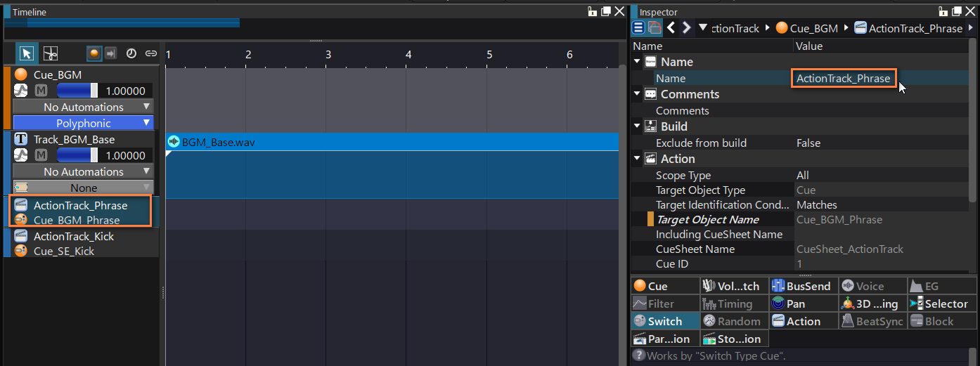980x366 pixels.
Task: Open the Pan inspector tab
Action: click(x=803, y=303)
